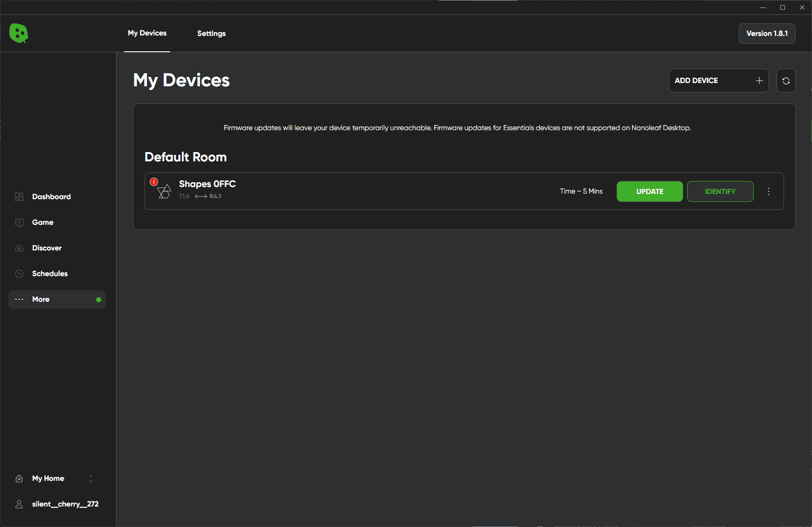Click the Shapes device icon
Image resolution: width=812 pixels, height=527 pixels.
click(x=164, y=192)
